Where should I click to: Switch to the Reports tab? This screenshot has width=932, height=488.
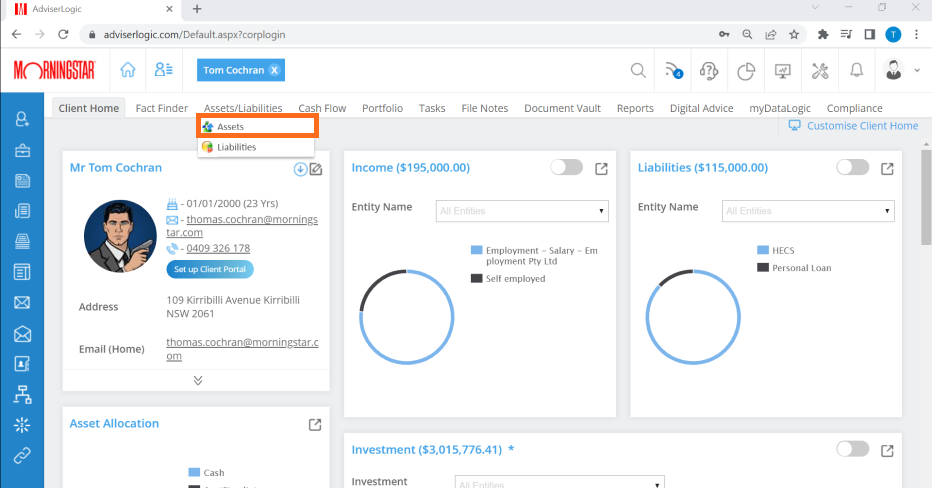pyautogui.click(x=635, y=108)
